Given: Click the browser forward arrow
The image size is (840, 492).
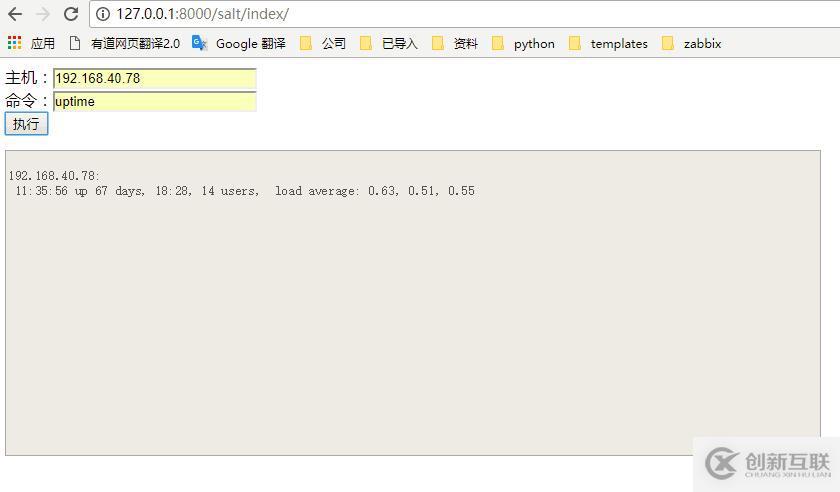Looking at the screenshot, I should (x=43, y=14).
